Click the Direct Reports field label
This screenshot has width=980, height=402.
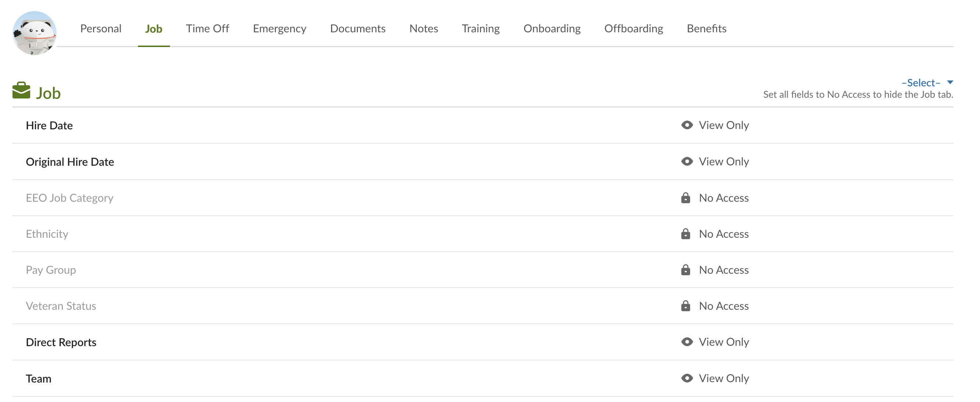tap(61, 342)
